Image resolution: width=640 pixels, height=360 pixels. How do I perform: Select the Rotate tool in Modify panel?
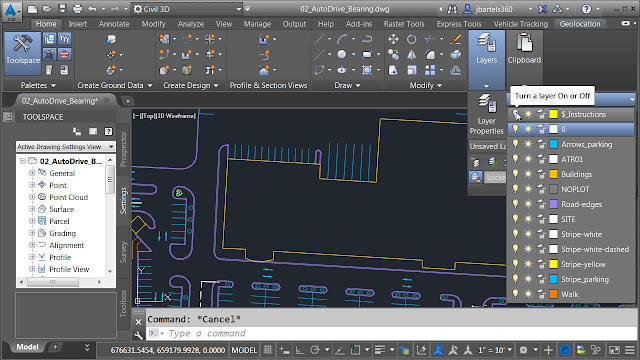click(x=411, y=39)
